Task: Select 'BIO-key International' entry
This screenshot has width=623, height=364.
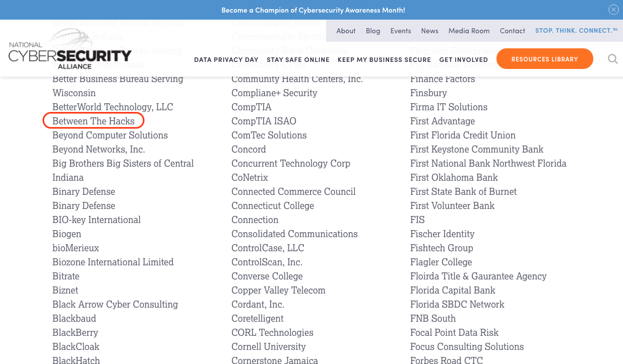Action: pos(97,220)
